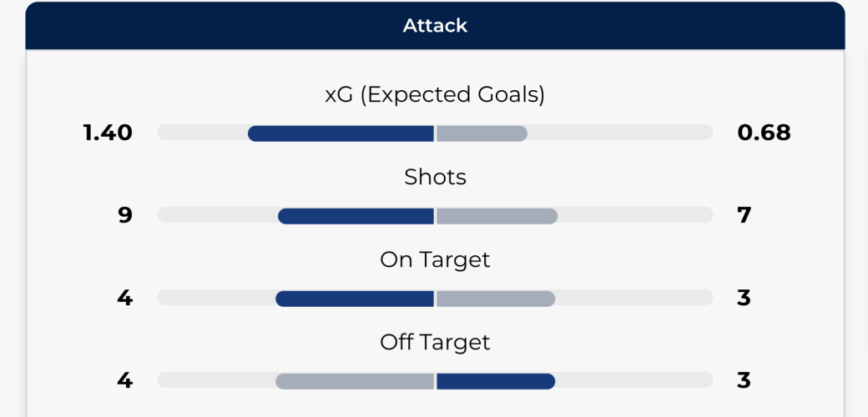This screenshot has width=868, height=417.
Task: Select the Shots stat label
Action: coord(435,177)
